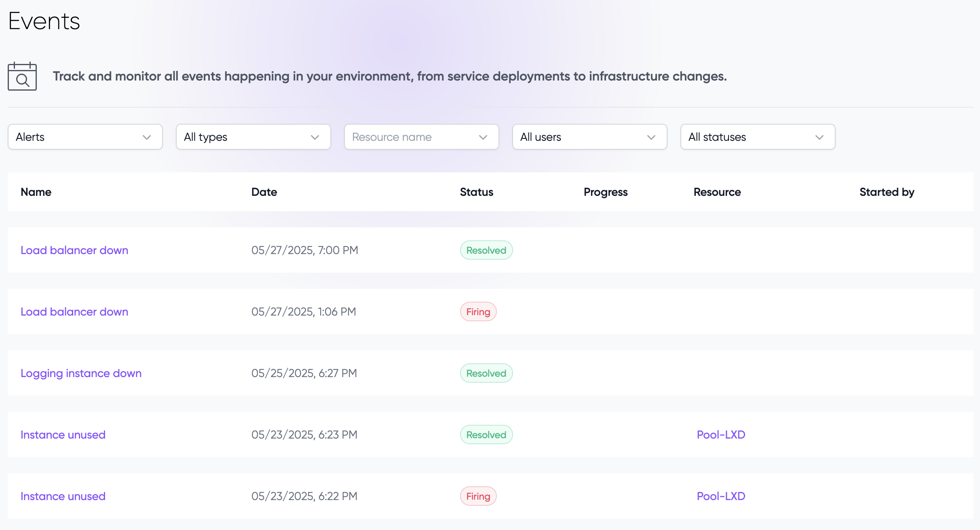Click the Firing badge on 05/27/2025 alert

tap(478, 312)
